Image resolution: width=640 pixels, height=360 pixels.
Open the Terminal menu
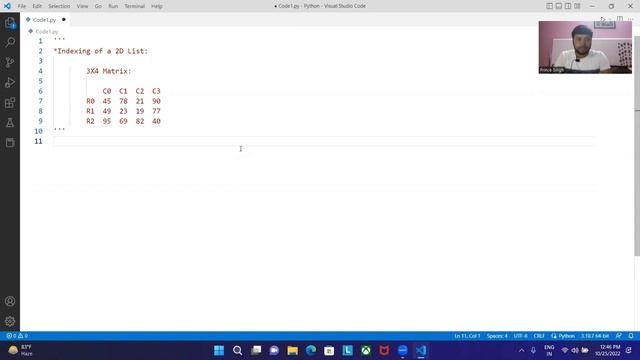pos(135,6)
